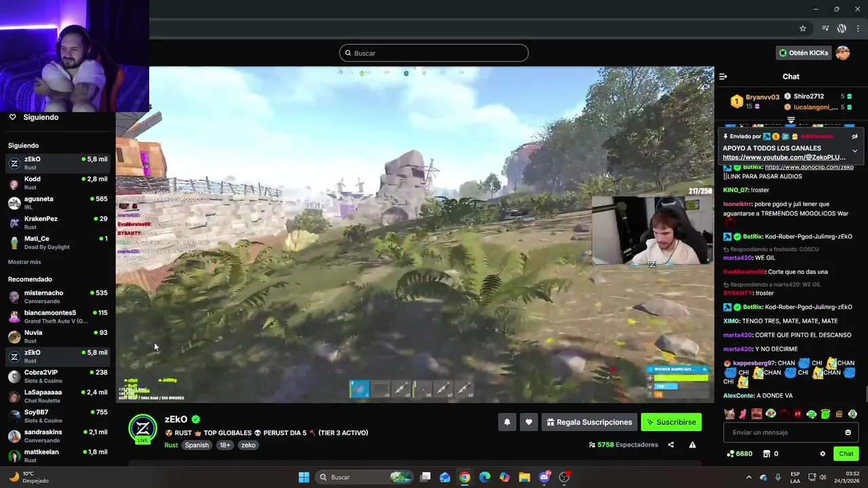Screen dimensions: 868x488
Task: Switch to Chrome in taskbar
Action: (465, 477)
